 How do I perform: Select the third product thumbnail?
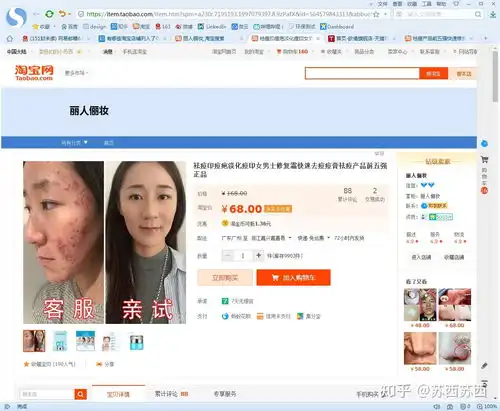point(85,341)
